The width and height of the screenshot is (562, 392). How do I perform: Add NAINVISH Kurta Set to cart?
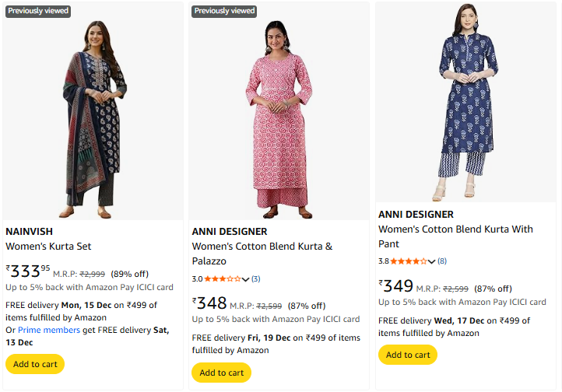pyautogui.click(x=35, y=364)
